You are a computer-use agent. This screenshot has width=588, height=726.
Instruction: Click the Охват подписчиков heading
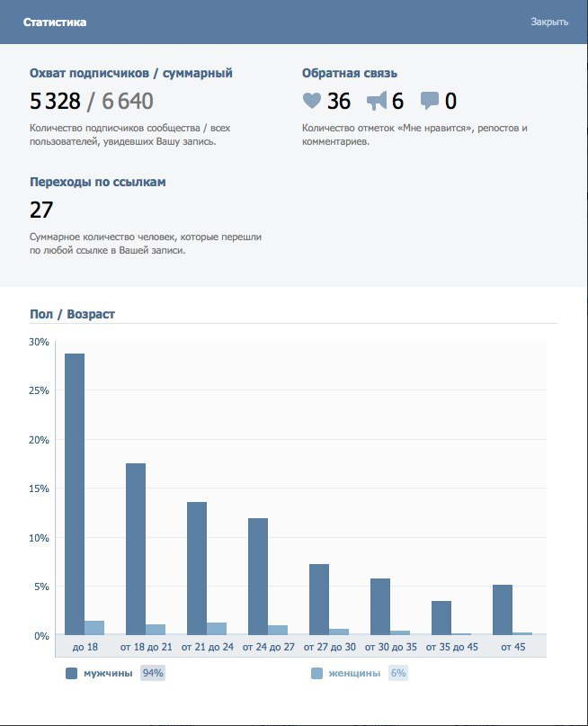pos(89,73)
